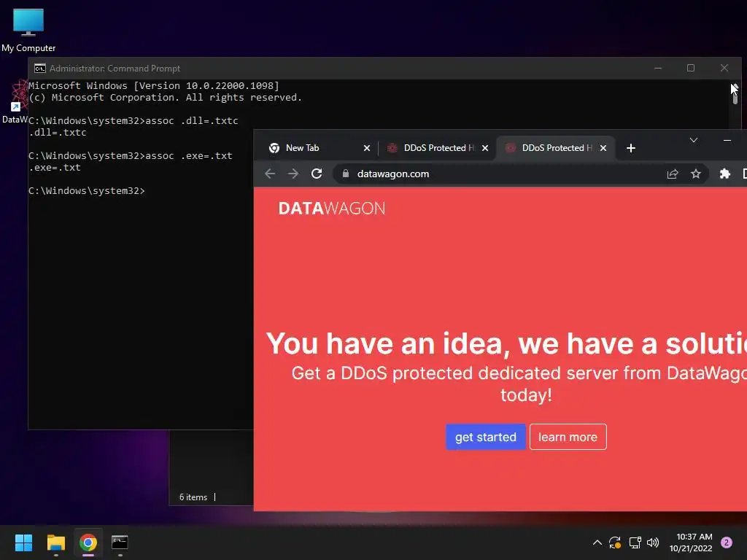Open the Chrome tab search dropdown
The width and height of the screenshot is (747, 560).
694,140
